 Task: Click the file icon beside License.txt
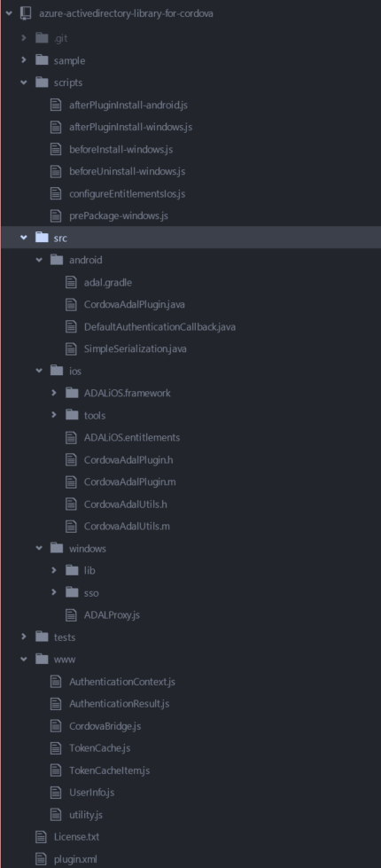(41, 837)
